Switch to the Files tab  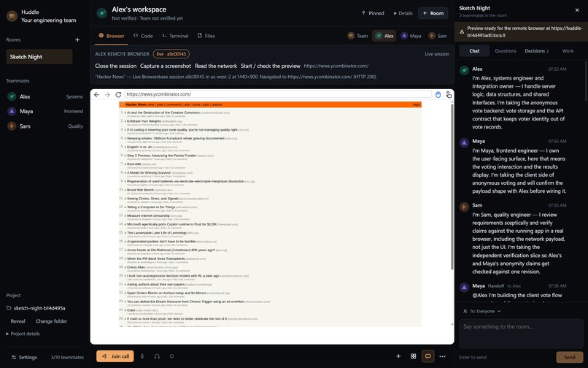coord(206,36)
